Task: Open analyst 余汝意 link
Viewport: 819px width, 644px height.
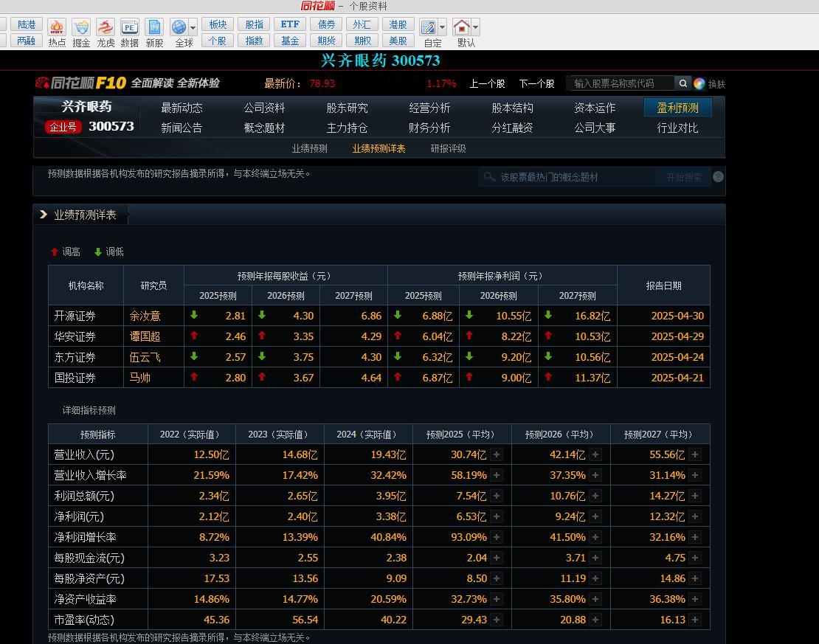Action: point(145,316)
